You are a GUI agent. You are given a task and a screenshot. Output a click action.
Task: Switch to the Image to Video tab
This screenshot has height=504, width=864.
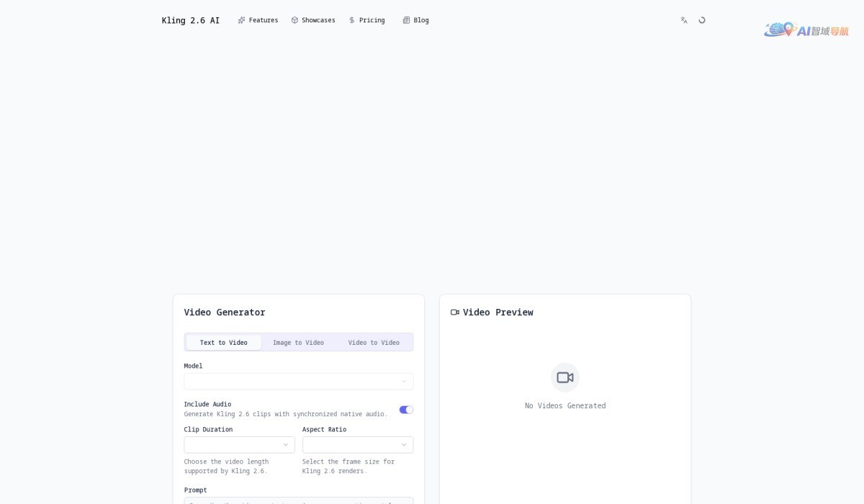click(298, 343)
